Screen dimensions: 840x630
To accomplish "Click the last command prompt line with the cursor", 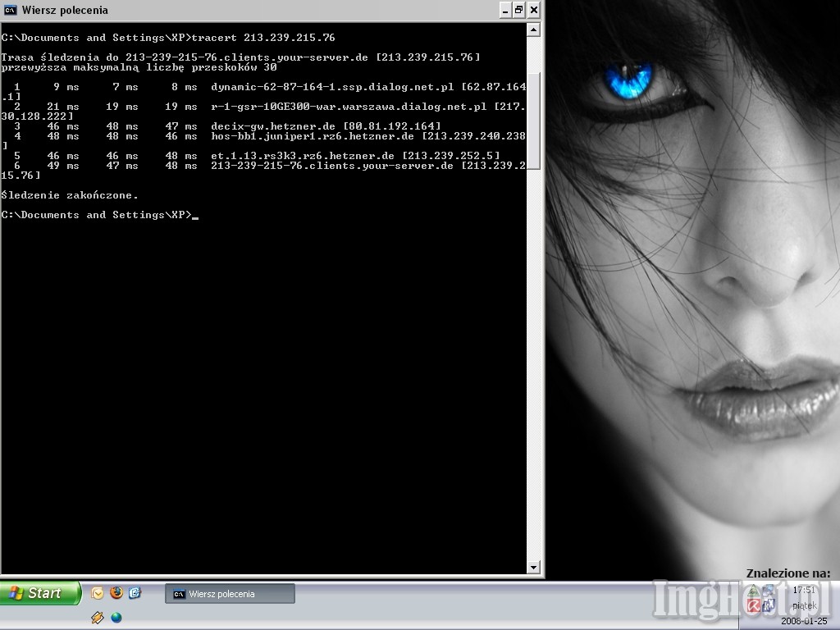I will tap(99, 215).
